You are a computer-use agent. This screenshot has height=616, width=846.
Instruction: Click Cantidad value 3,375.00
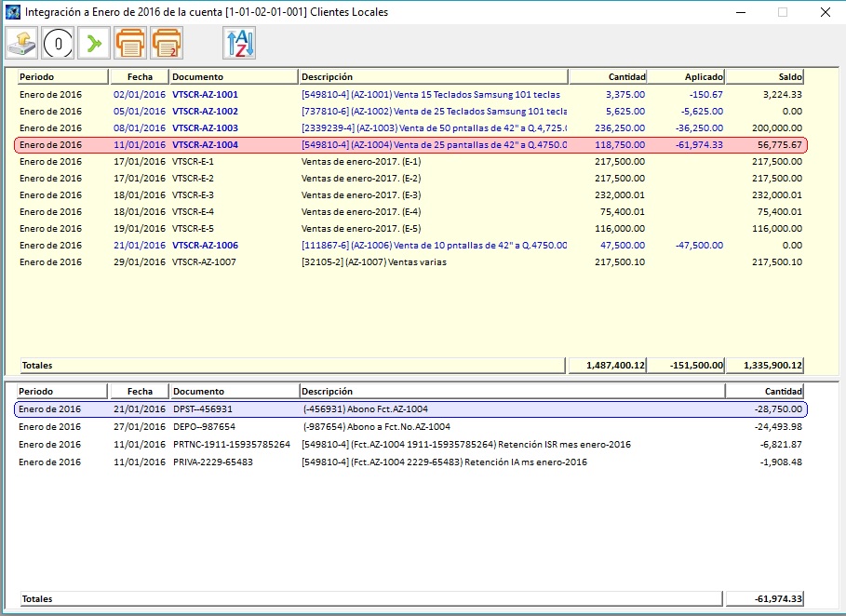(624, 94)
